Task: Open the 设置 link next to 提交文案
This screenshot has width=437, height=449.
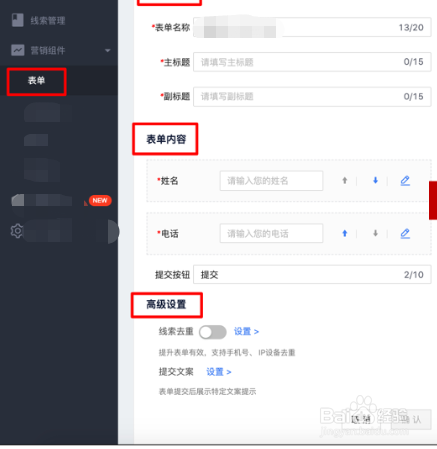Action: click(x=219, y=372)
